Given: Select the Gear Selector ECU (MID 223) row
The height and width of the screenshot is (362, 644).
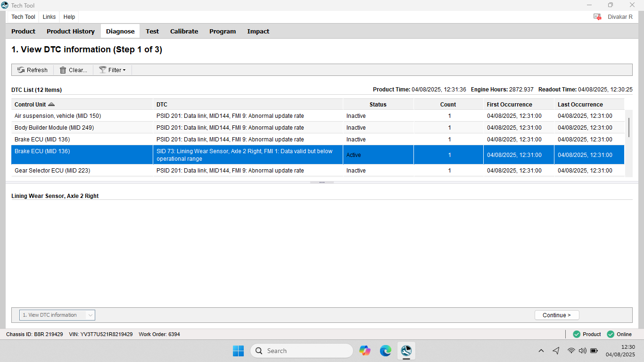Looking at the screenshot, I should tap(52, 171).
